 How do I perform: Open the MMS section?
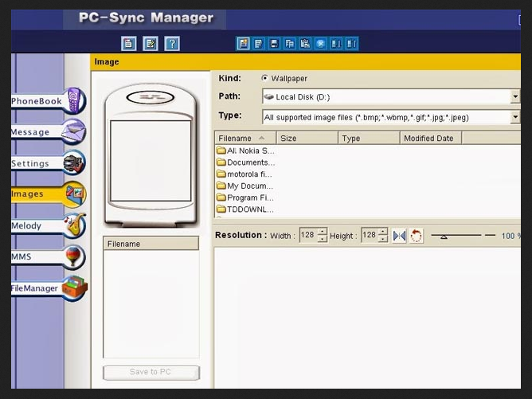[x=49, y=256]
